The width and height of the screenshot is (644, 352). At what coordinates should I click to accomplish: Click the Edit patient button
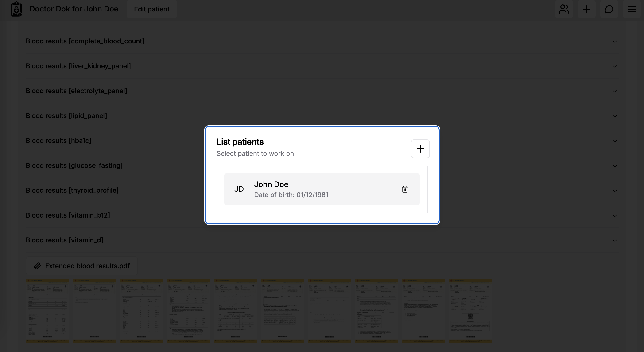pos(151,9)
